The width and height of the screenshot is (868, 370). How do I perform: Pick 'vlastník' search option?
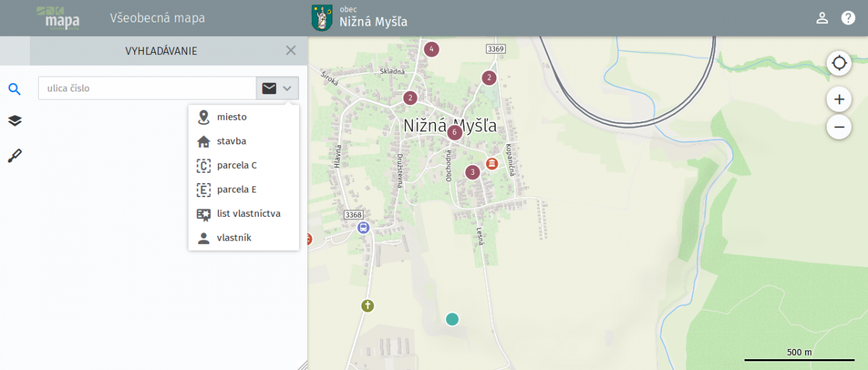(x=234, y=238)
